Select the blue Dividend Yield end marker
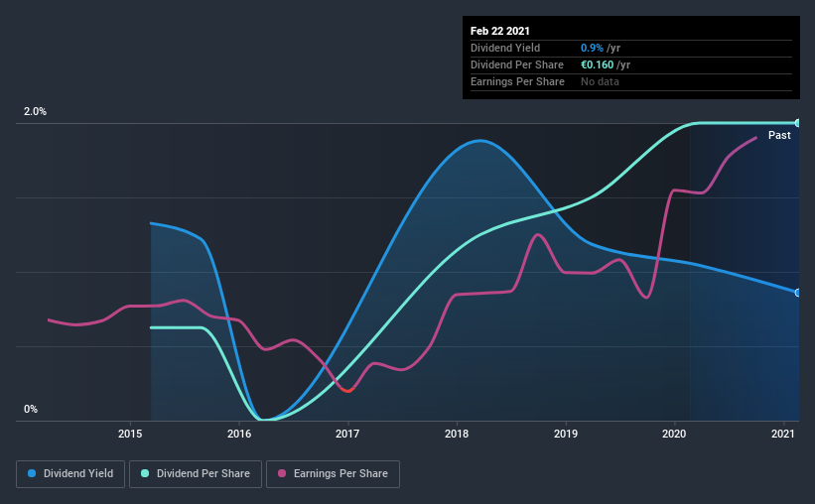The width and height of the screenshot is (815, 504). (797, 293)
